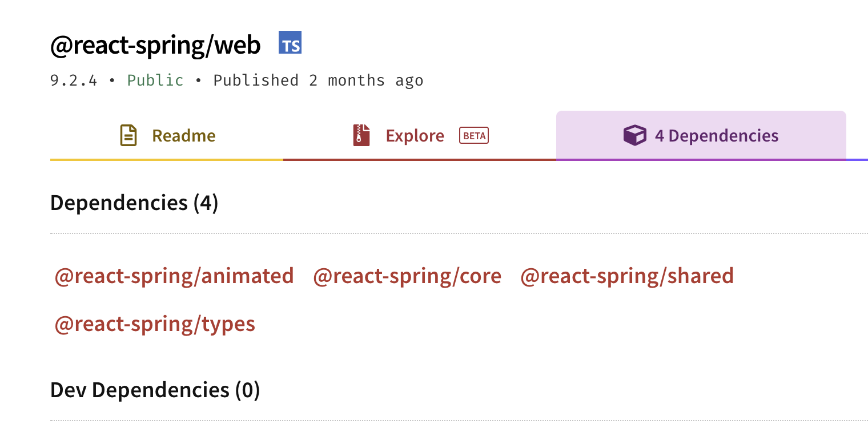Click the Dependencies (4) heading
This screenshot has height=436, width=868.
pyautogui.click(x=134, y=203)
